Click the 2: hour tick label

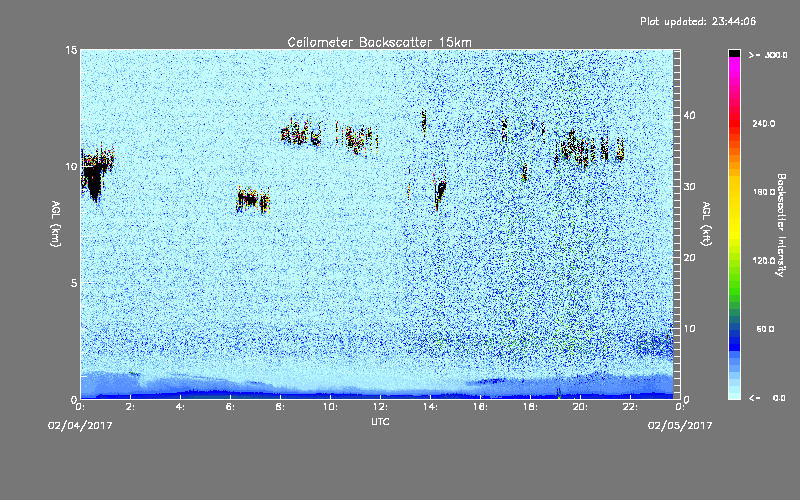[131, 407]
